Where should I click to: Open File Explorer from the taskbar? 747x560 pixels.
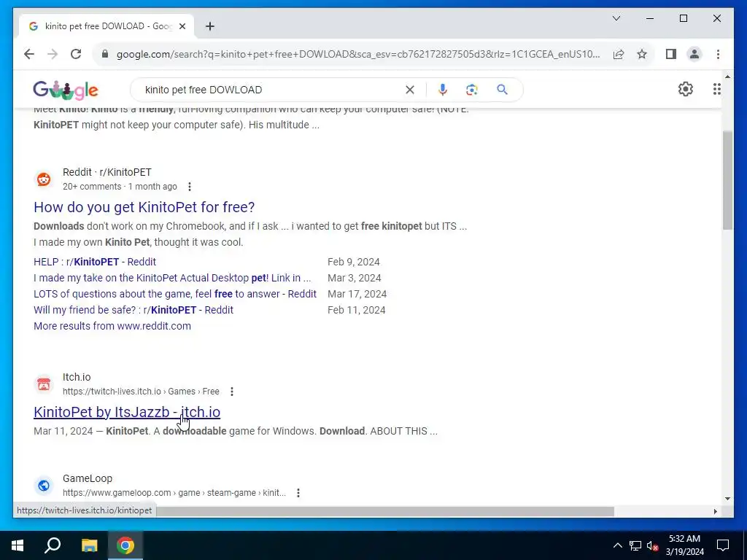[89, 545]
